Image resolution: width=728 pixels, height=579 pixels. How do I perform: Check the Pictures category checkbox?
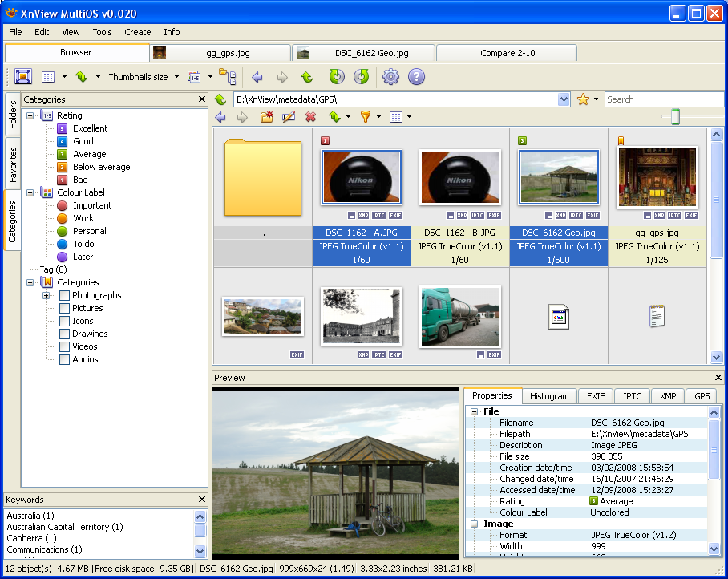pos(65,308)
